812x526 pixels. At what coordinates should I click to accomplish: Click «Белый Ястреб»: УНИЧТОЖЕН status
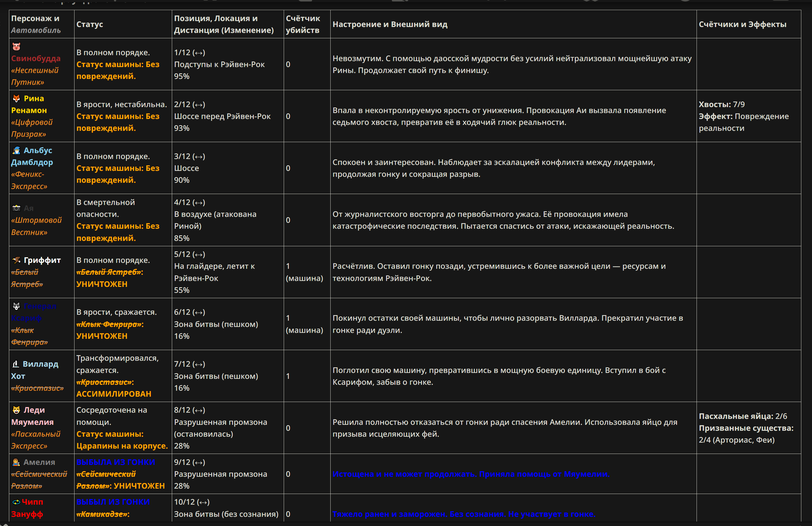[110, 278]
